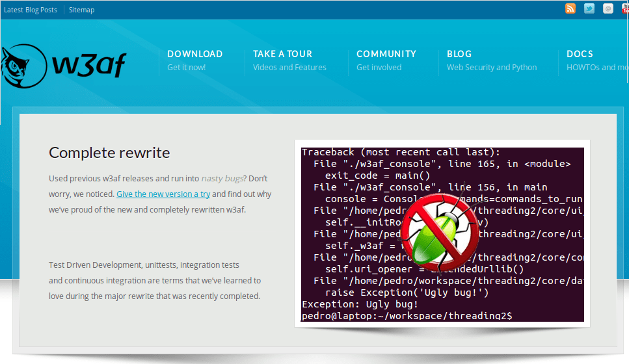Open the RSS feed icon
This screenshot has height=364, width=629.
(570, 8)
